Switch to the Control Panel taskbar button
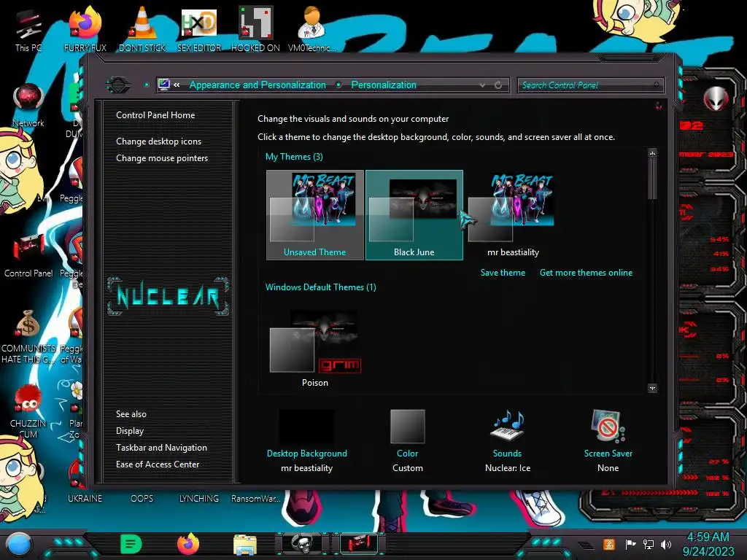 [x=359, y=544]
